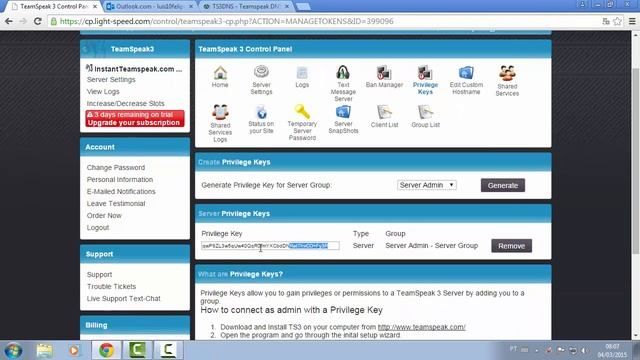
Task: Close the Outlook.com tab
Action: point(191,7)
